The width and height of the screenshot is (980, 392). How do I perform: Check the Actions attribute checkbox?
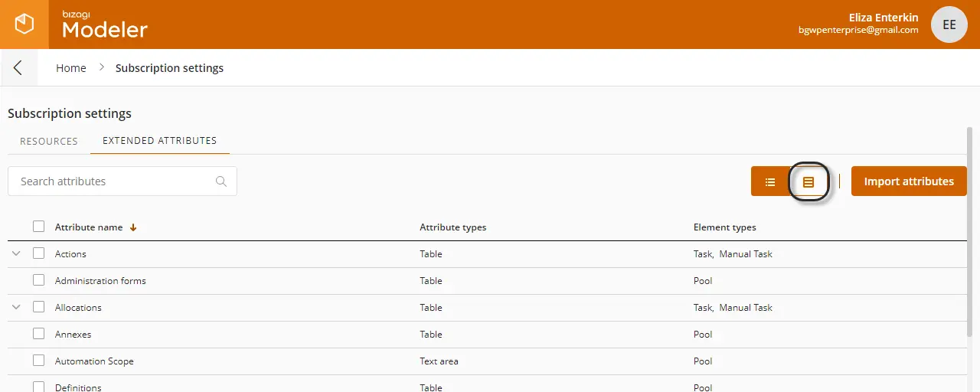coord(39,253)
